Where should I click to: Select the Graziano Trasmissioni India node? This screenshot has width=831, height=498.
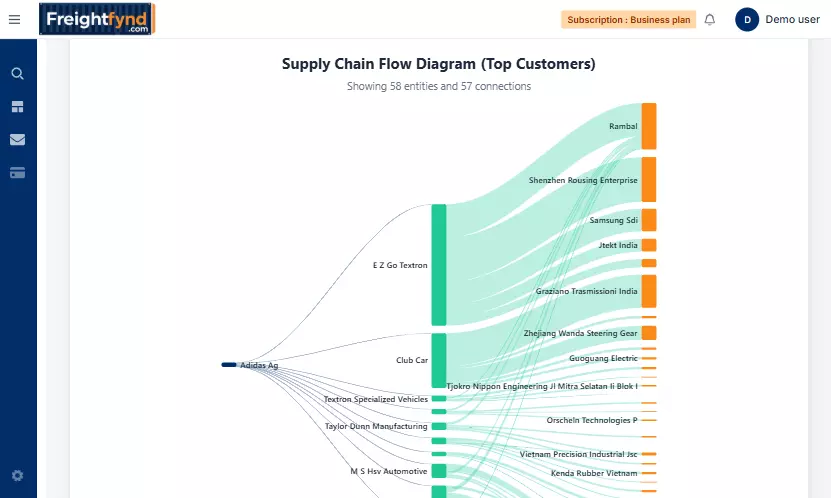[x=649, y=291]
